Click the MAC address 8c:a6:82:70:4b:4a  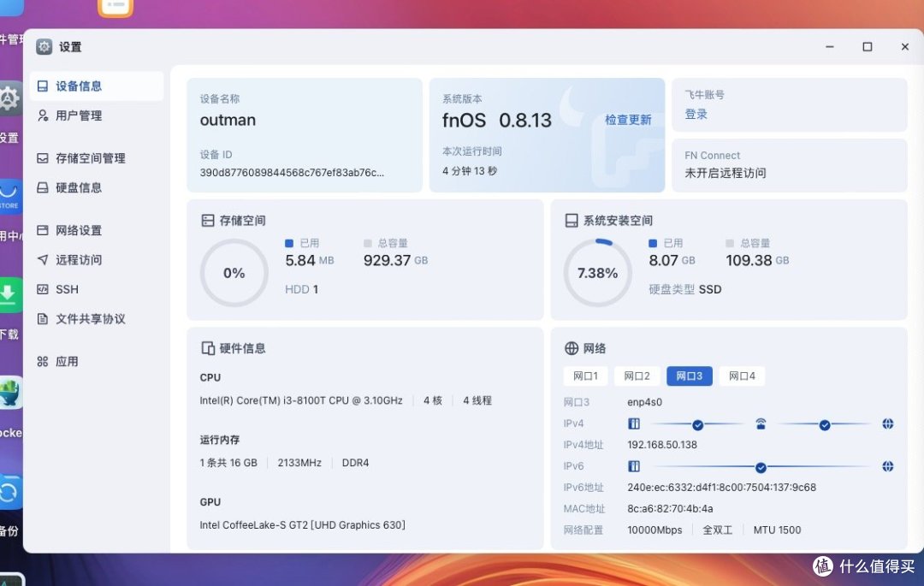[670, 508]
